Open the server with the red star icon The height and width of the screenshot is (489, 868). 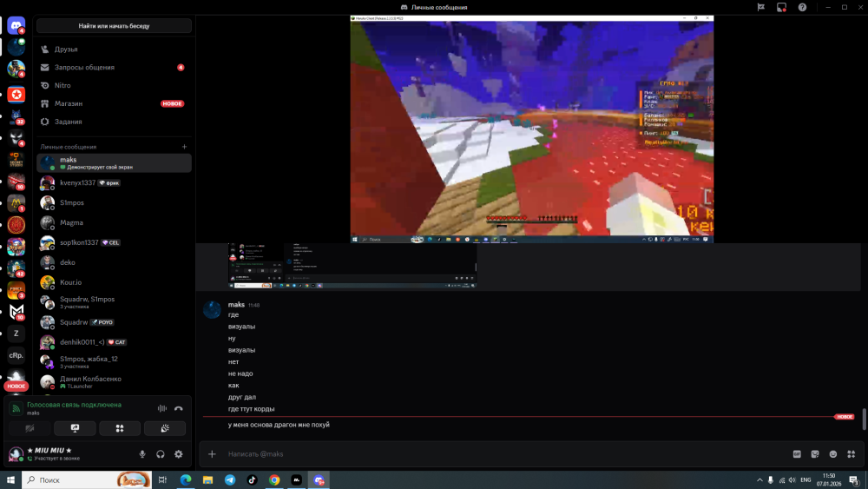[x=16, y=95]
